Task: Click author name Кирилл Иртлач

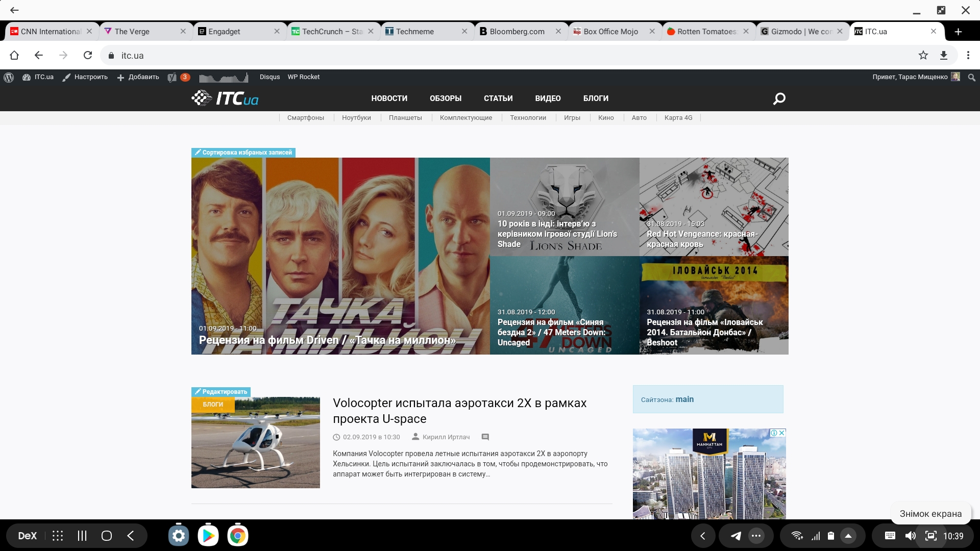Action: click(446, 437)
